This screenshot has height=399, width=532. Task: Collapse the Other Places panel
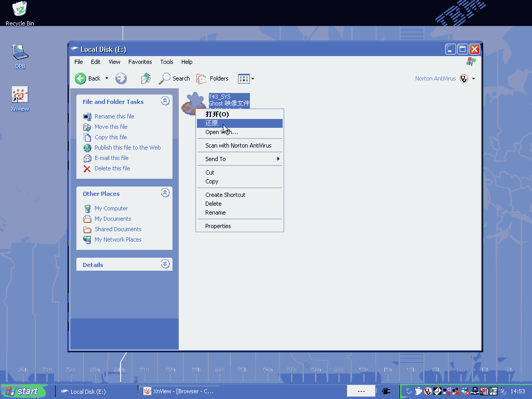(x=165, y=193)
